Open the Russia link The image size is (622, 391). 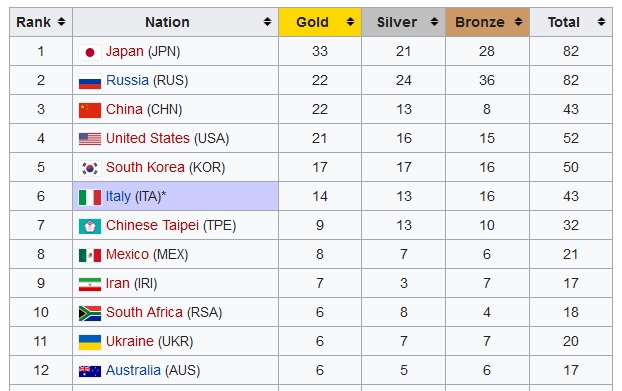click(x=127, y=80)
